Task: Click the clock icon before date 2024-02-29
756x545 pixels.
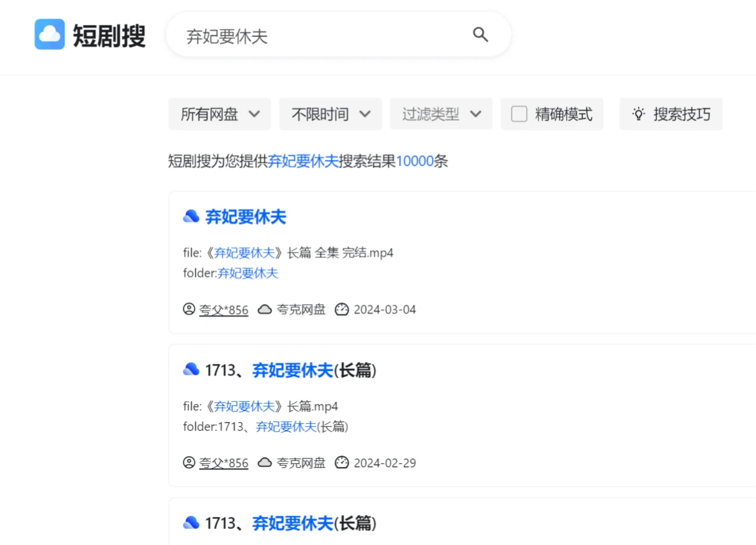Action: click(x=342, y=463)
